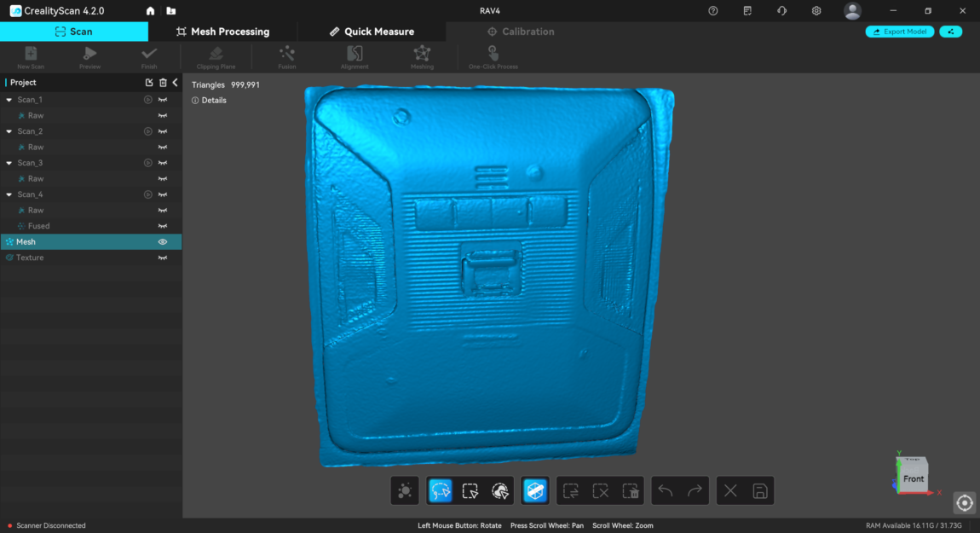The width and height of the screenshot is (980, 533).
Task: Select the rectangle selection tool
Action: pyautogui.click(x=470, y=491)
